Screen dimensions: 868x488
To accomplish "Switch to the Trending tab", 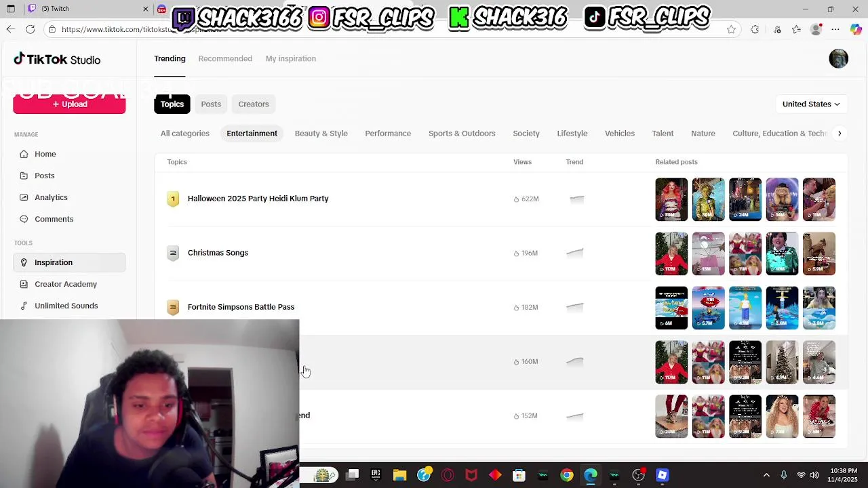I will 170,58.
